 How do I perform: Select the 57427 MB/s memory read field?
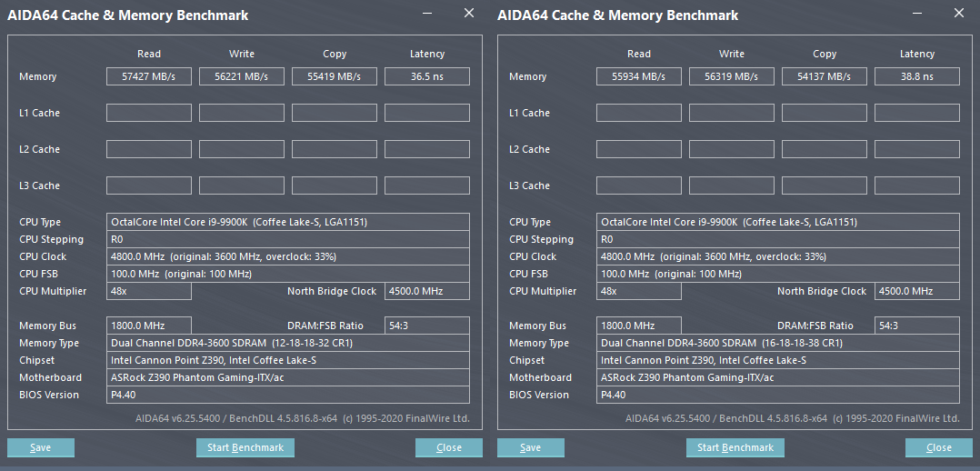coord(149,76)
